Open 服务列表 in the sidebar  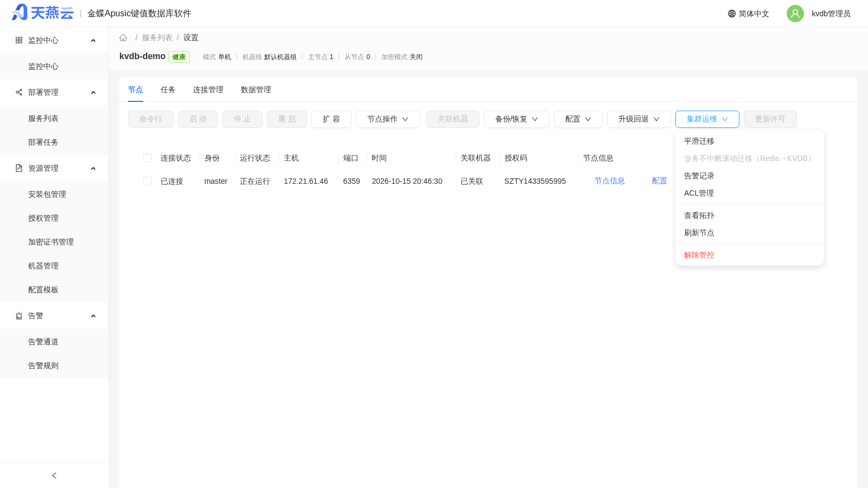[54, 118]
